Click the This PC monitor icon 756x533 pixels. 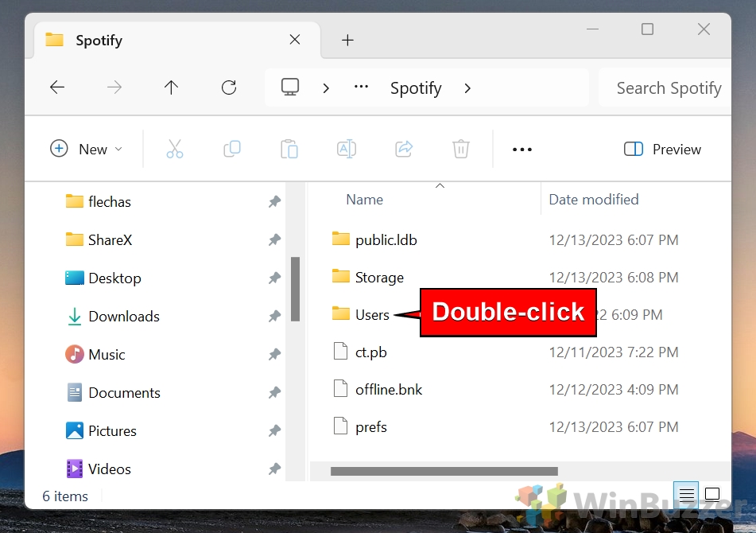coord(290,88)
